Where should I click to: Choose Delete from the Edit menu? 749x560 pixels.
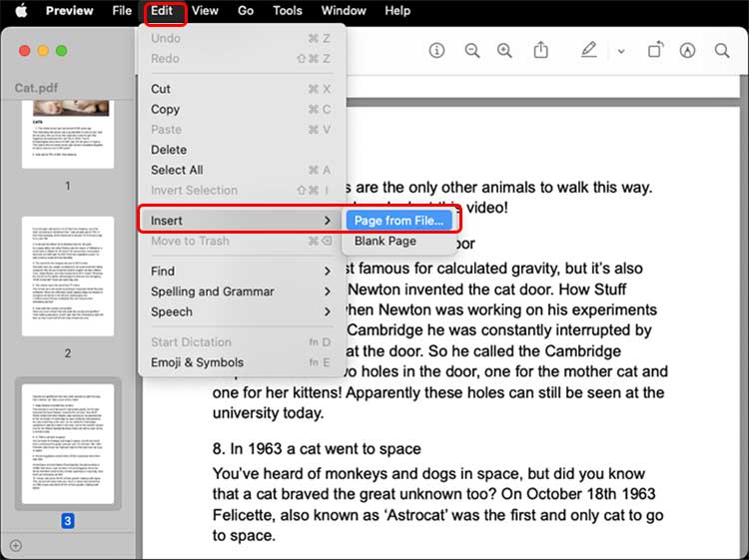pos(242,150)
